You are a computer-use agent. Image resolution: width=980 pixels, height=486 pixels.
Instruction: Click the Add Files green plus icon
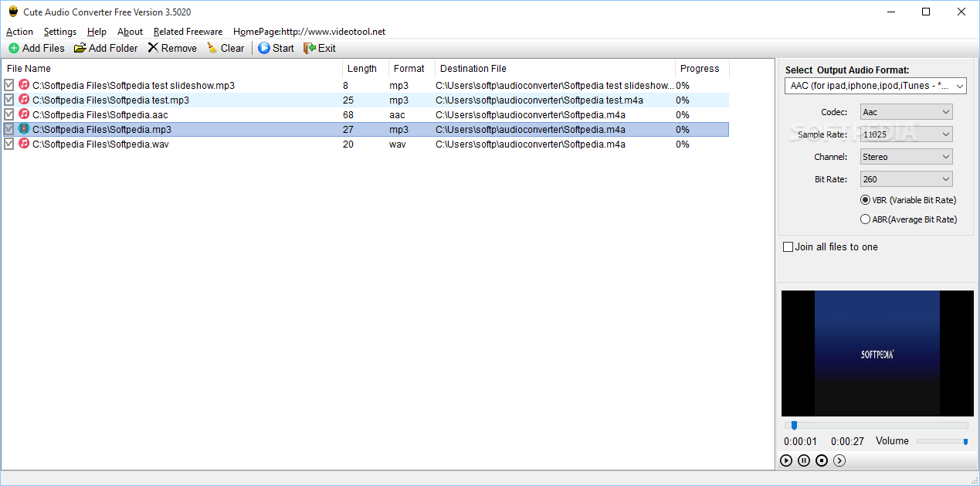13,48
